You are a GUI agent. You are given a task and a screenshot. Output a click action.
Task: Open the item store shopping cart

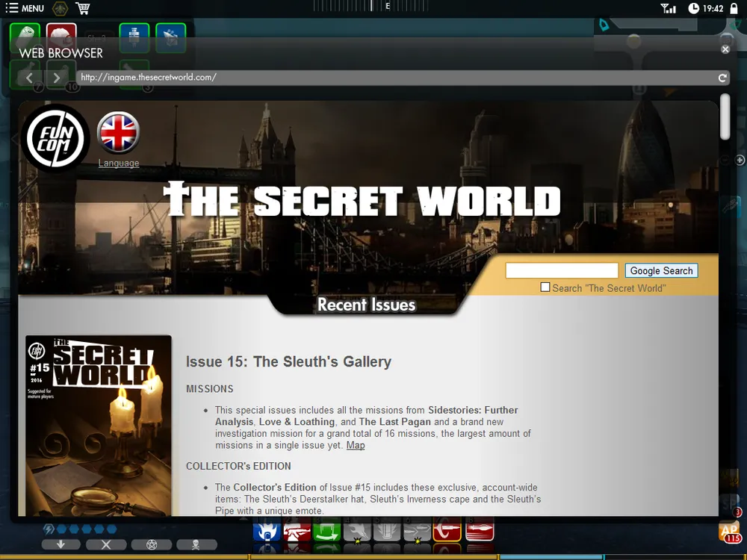[x=83, y=8]
